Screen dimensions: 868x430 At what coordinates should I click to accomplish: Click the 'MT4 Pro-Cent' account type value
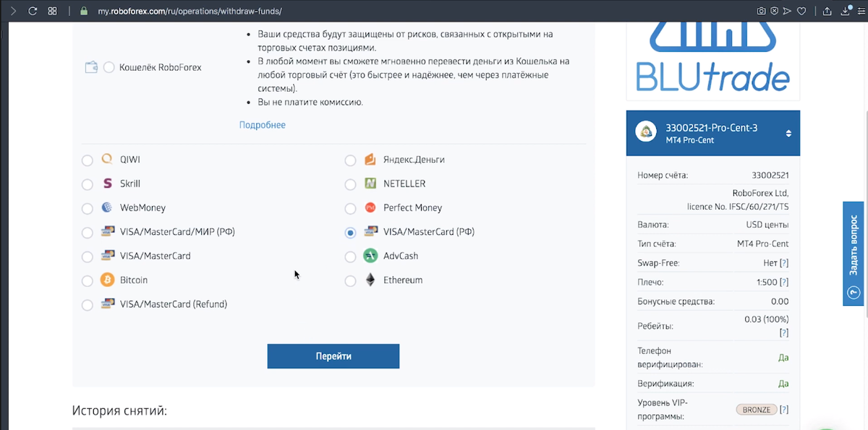click(x=762, y=244)
